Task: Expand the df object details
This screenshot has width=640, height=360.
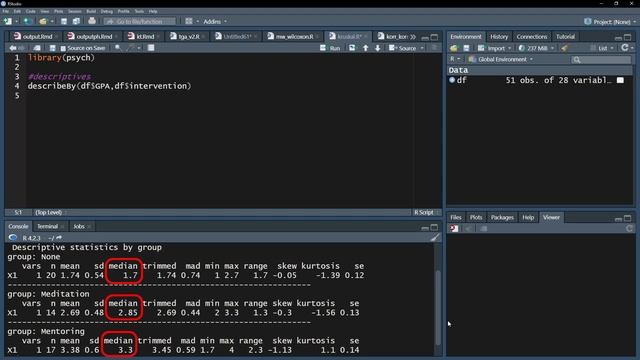Action: click(452, 80)
